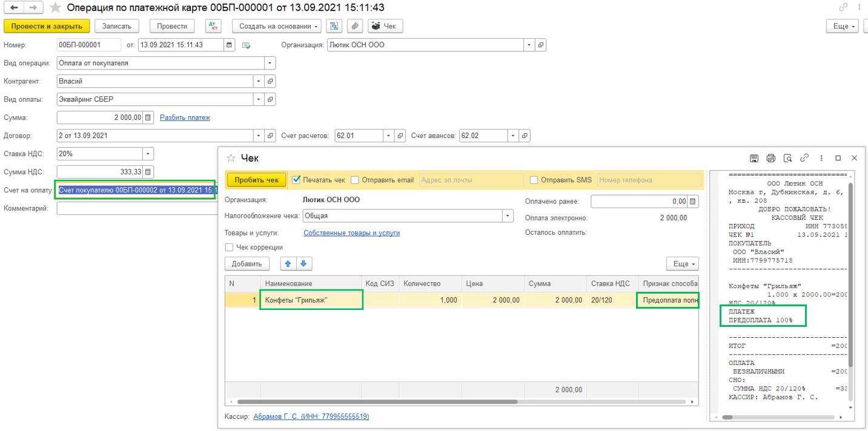Open the calendar picker for document date
The height and width of the screenshot is (431, 868).
point(229,45)
